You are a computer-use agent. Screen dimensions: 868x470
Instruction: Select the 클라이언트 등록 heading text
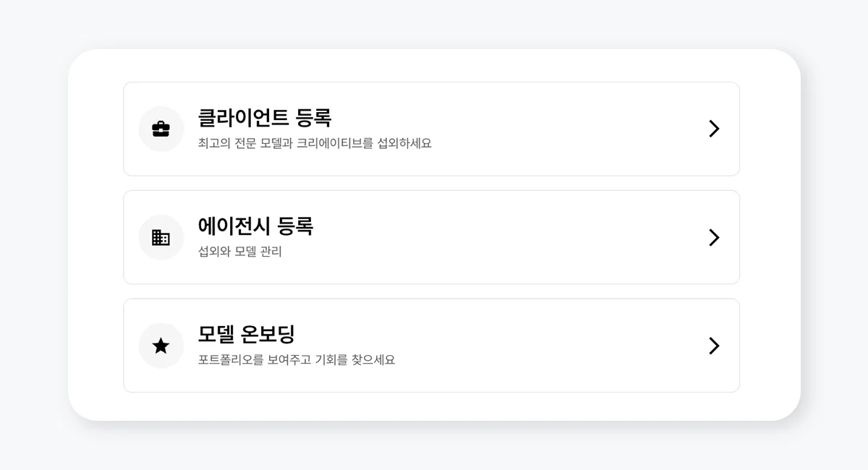point(264,117)
